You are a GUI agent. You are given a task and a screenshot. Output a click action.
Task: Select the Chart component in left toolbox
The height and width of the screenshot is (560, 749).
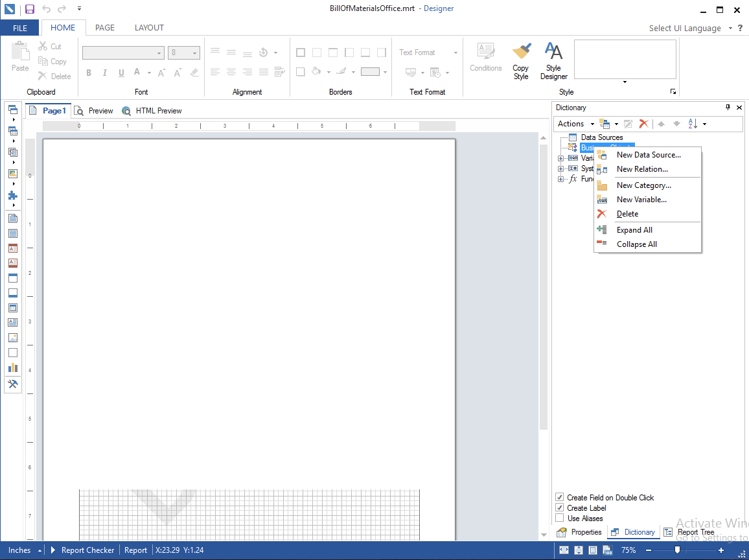[x=13, y=368]
